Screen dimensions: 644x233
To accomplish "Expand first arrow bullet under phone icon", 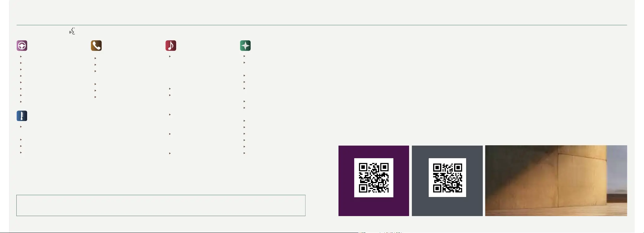I will 96,58.
